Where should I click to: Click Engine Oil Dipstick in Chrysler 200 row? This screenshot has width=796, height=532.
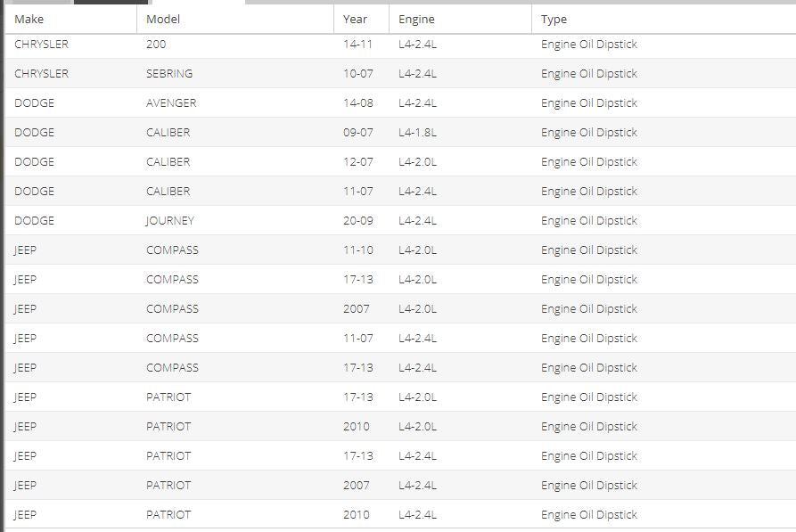pyautogui.click(x=589, y=45)
